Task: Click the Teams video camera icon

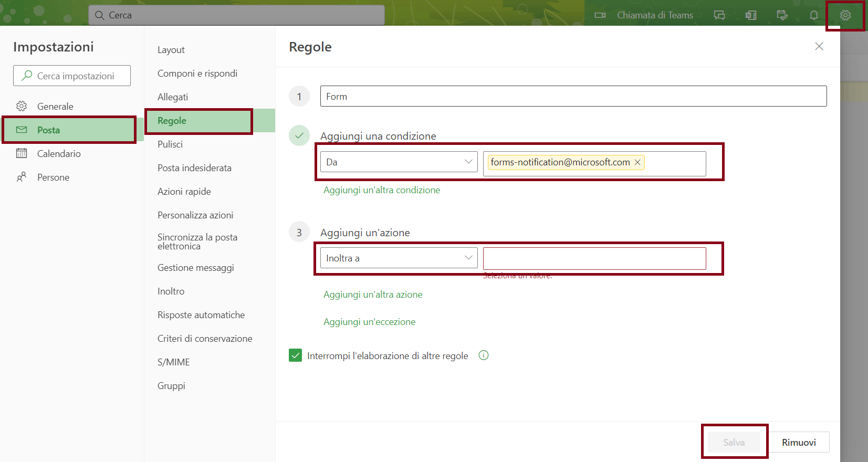Action: click(x=600, y=15)
